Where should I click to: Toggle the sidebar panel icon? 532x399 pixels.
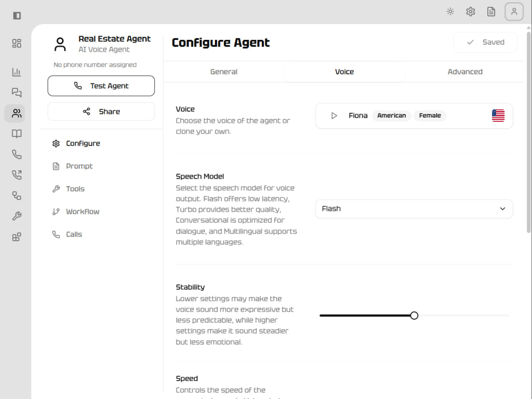point(16,15)
